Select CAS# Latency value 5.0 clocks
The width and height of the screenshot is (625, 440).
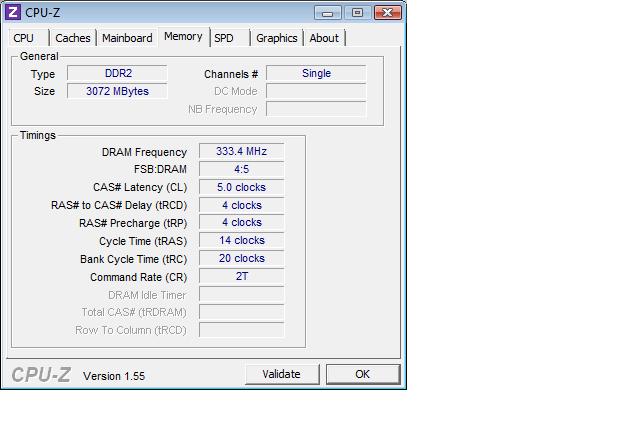pyautogui.click(x=242, y=187)
